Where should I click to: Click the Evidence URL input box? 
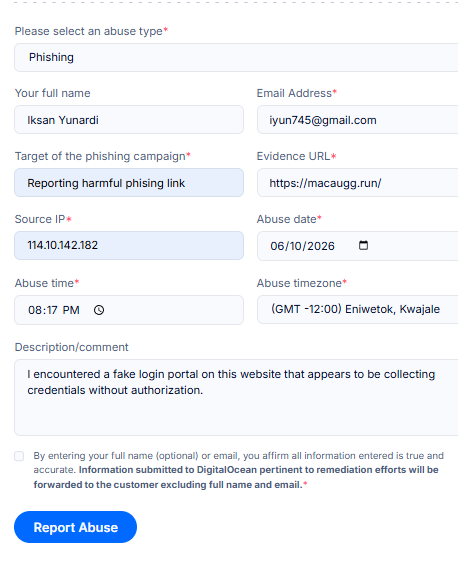tap(358, 182)
